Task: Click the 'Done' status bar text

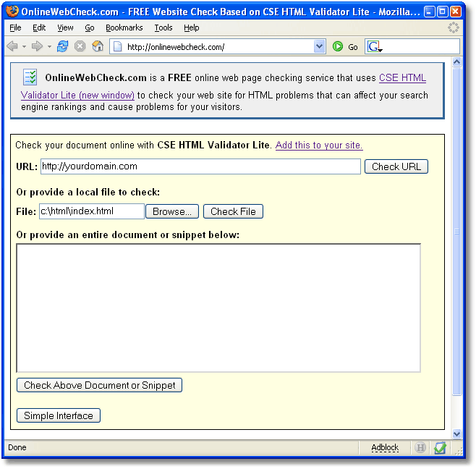Action: (17, 447)
